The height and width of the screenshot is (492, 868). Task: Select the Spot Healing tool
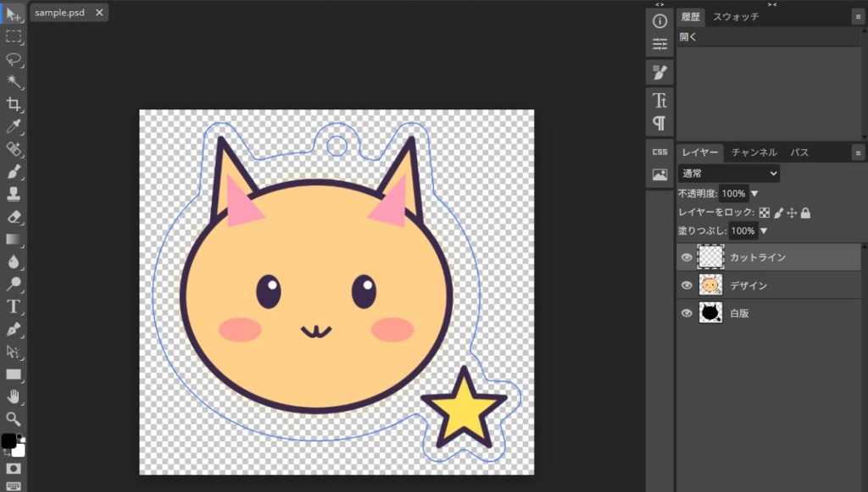click(14, 149)
